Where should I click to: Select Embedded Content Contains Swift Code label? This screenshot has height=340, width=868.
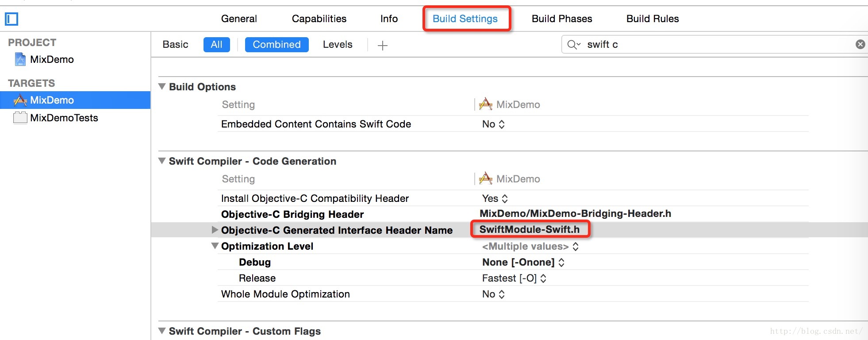tap(316, 124)
